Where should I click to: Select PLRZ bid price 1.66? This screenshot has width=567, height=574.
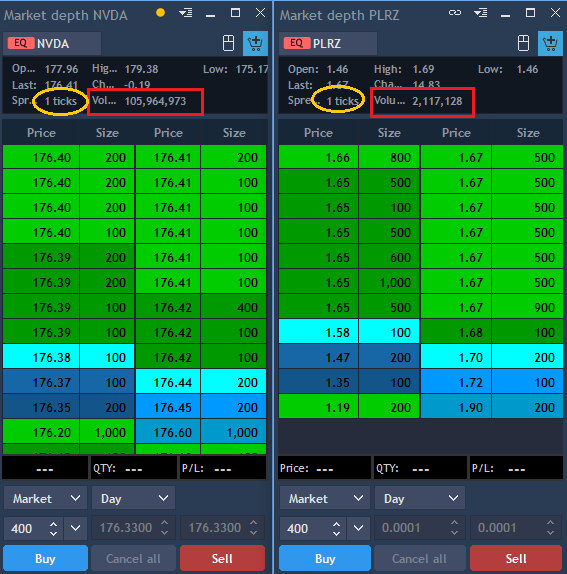pos(318,157)
